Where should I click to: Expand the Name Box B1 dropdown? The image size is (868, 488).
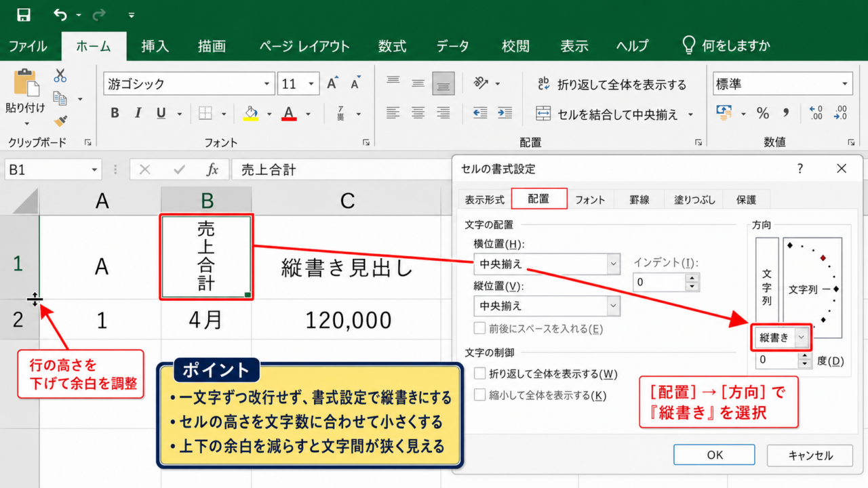point(93,169)
